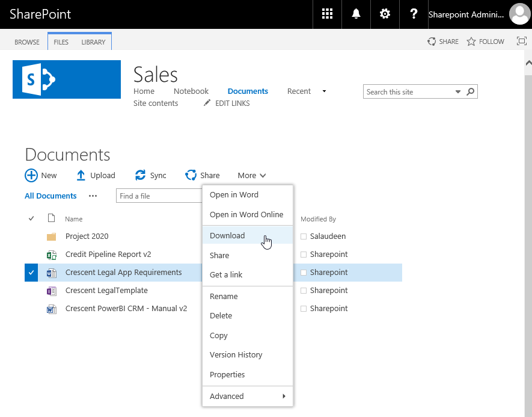Click inside the Find a file search box
The width and height of the screenshot is (532, 417).
[159, 196]
